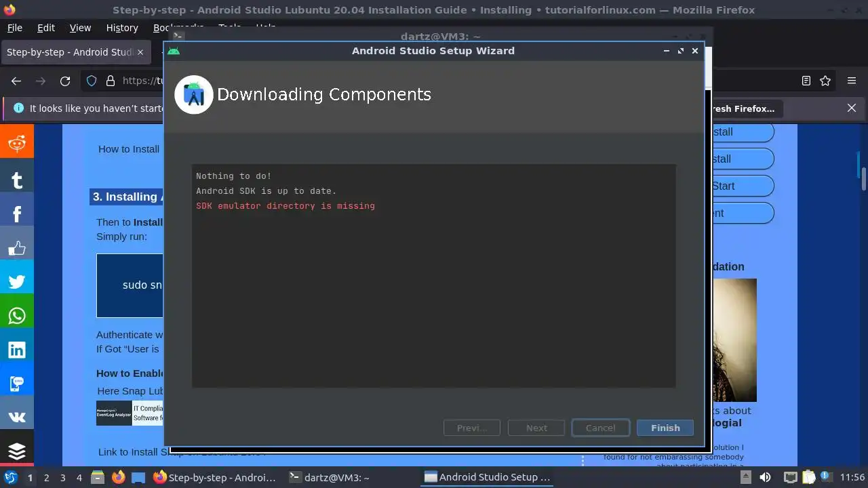868x488 pixels.
Task: Click the Android Studio logo in wizard header
Action: coord(194,95)
